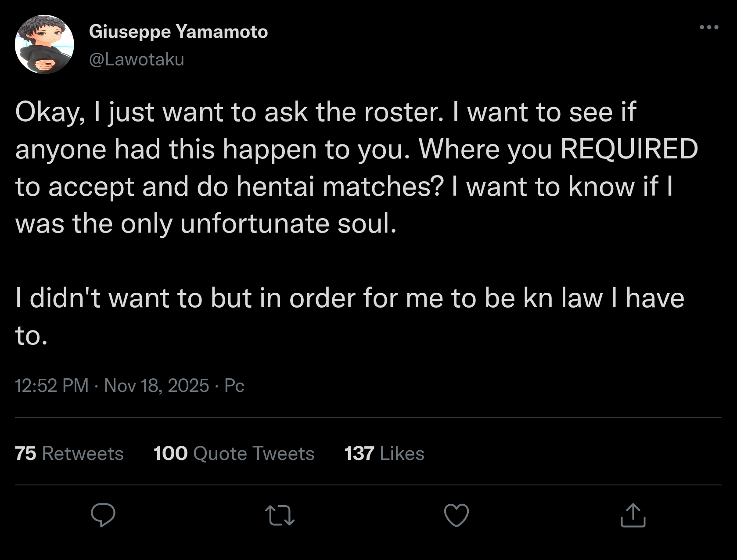
Task: Click the Nov 18, 2025 date
Action: pyautogui.click(x=156, y=385)
